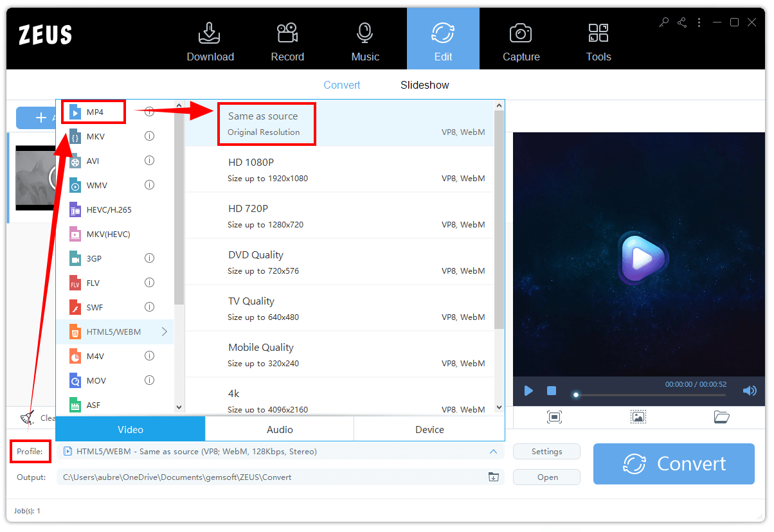Select the AVI format
This screenshot has height=532, width=774.
point(114,161)
